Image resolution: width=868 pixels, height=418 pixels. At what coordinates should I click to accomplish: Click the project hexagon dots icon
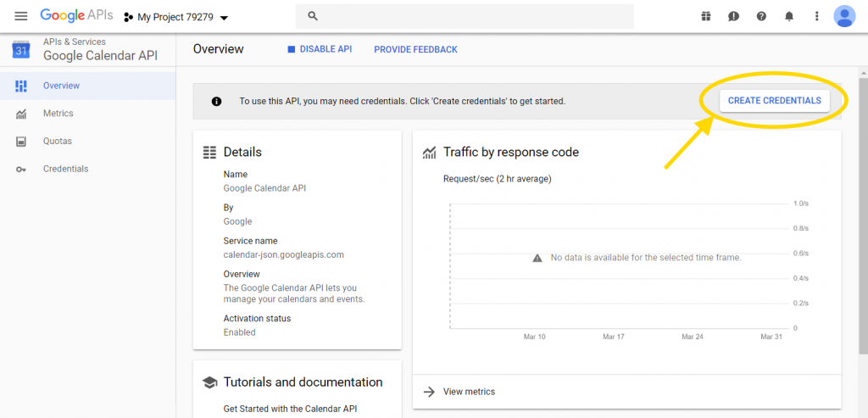click(x=129, y=17)
